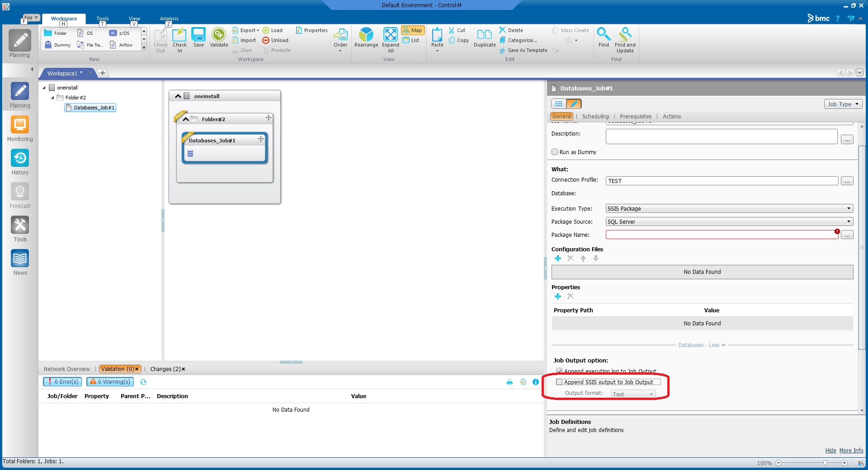This screenshot has height=470, width=868.
Task: Toggle job panel edit mode pencil button
Action: click(x=574, y=104)
